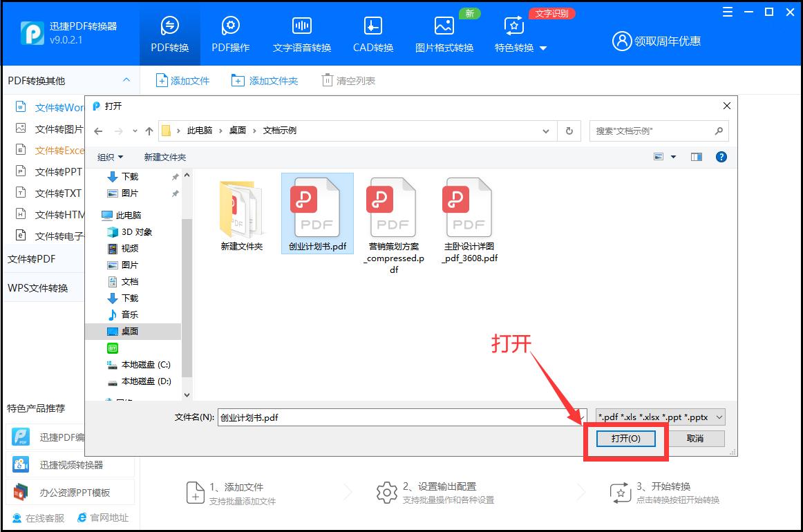The image size is (803, 532).
Task: Click the help question mark in dialog
Action: (721, 157)
